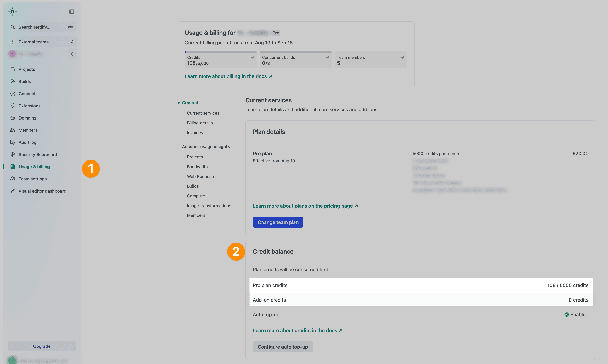Open Projects via its sidebar icon
Image resolution: width=608 pixels, height=364 pixels.
click(13, 69)
